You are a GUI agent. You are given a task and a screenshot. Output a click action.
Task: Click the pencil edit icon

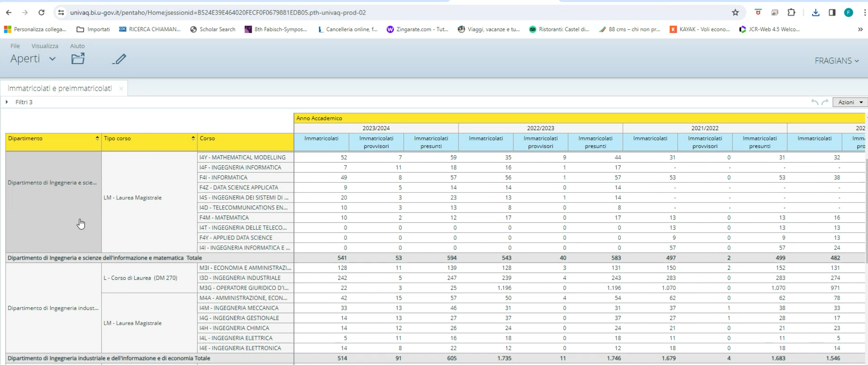pos(119,59)
